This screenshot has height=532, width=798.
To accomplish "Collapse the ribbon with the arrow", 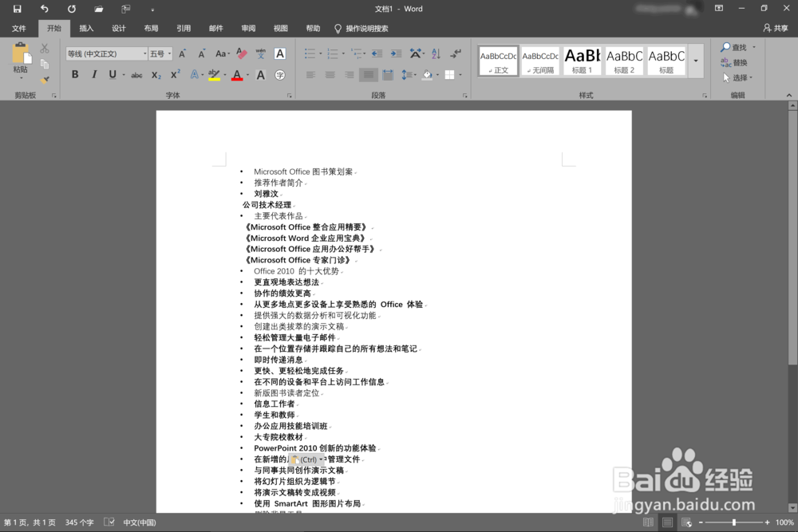I will (789, 95).
